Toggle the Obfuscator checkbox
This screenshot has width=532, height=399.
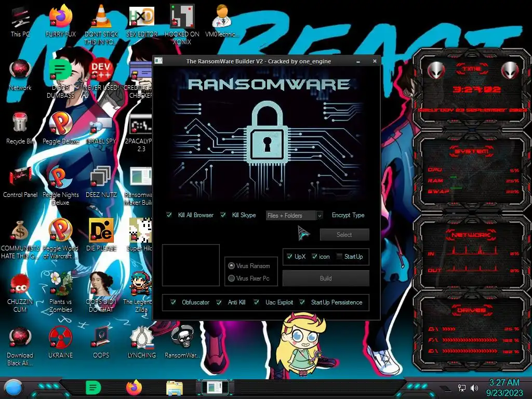click(x=172, y=302)
